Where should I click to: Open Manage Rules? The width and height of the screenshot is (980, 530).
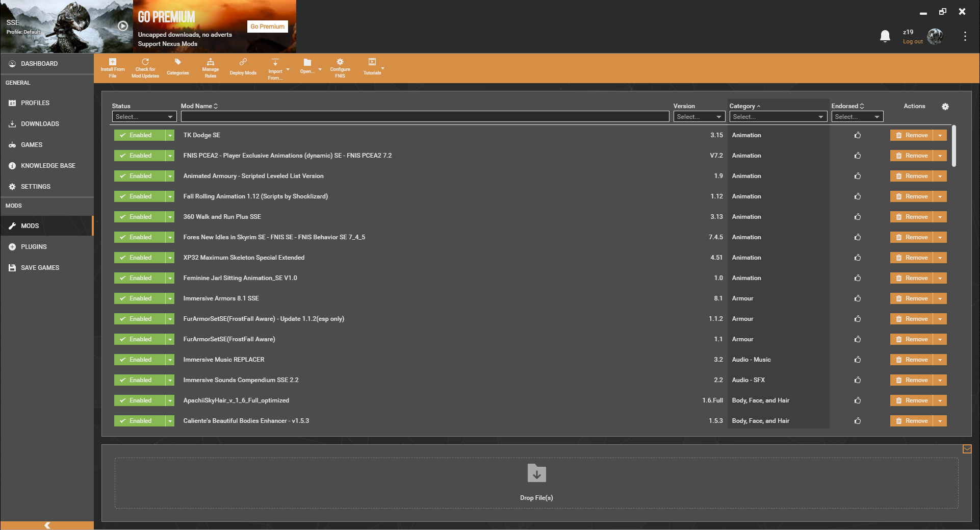(x=210, y=68)
